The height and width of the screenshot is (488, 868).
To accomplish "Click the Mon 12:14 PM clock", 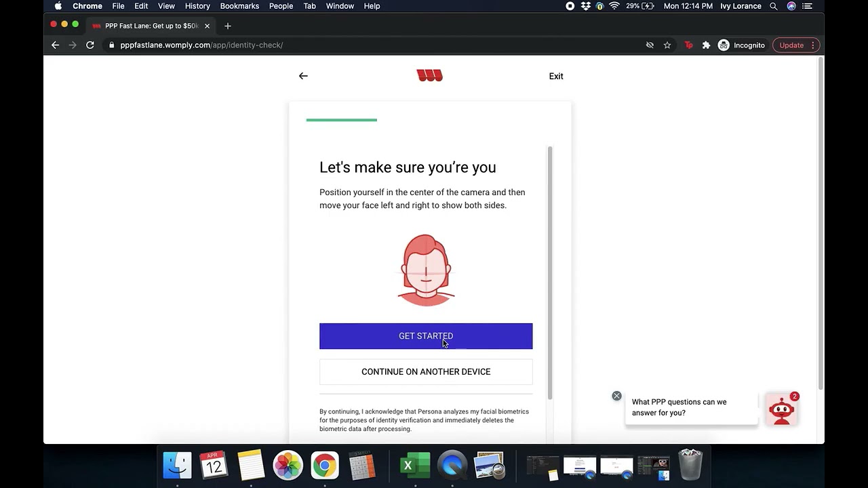I will [x=688, y=6].
